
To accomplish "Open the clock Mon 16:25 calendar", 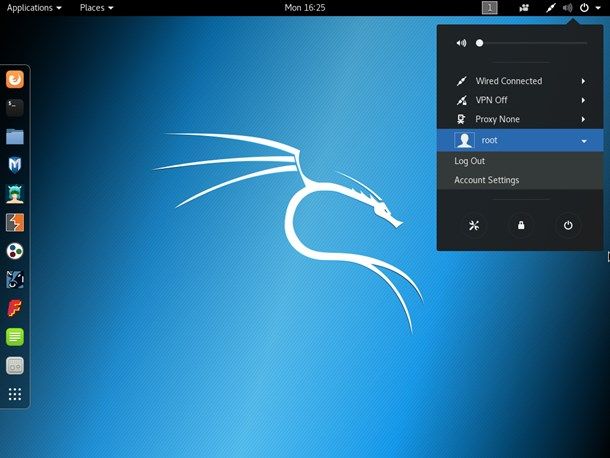I will tap(305, 7).
